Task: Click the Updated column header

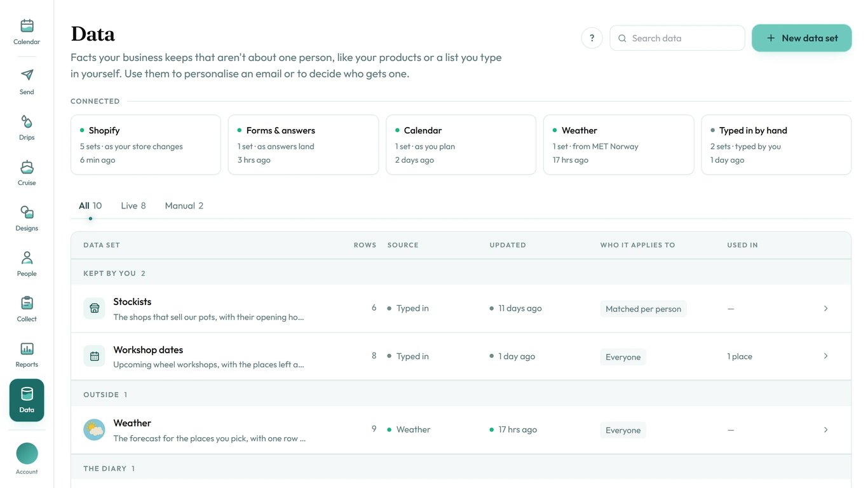Action: [508, 245]
